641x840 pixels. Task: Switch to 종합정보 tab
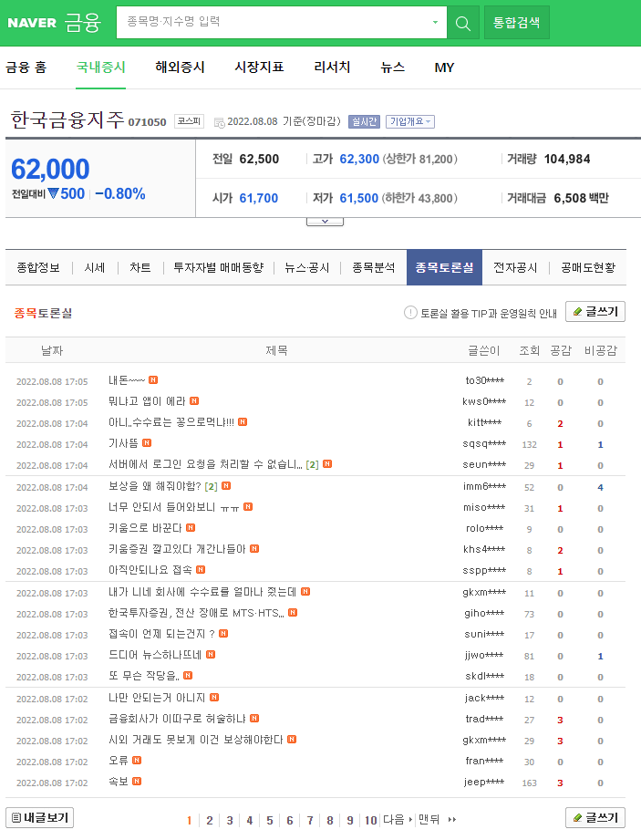[38, 267]
